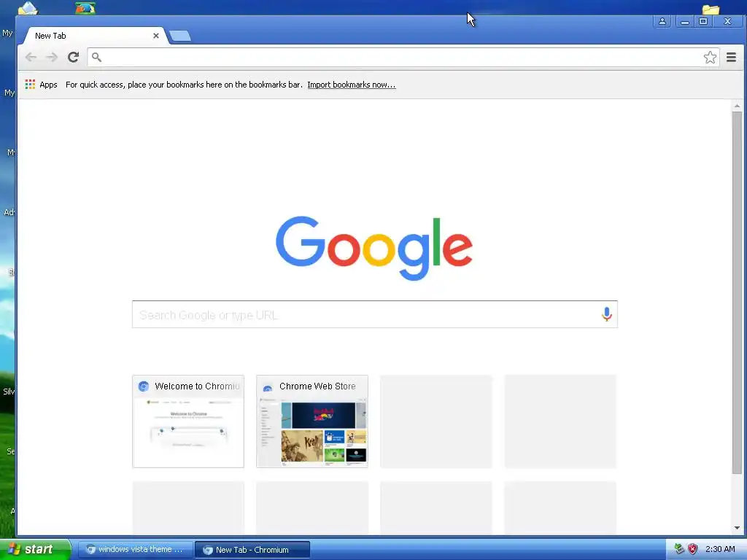Click the green network tray icon
This screenshot has height=560, width=747.
[679, 549]
